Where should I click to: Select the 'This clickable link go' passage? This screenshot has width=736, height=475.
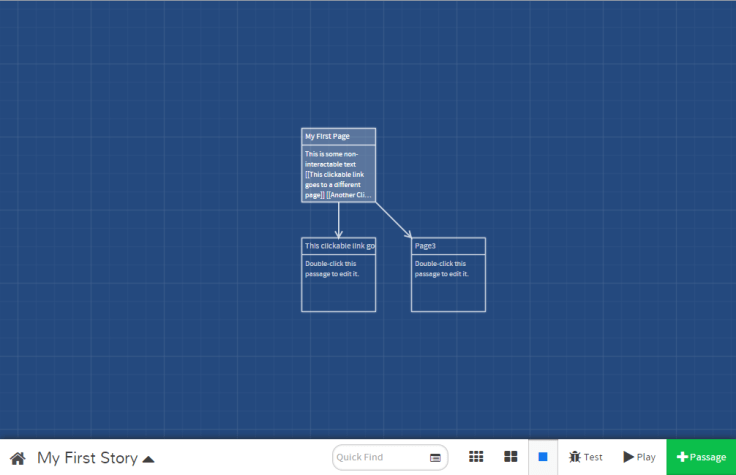click(x=339, y=246)
